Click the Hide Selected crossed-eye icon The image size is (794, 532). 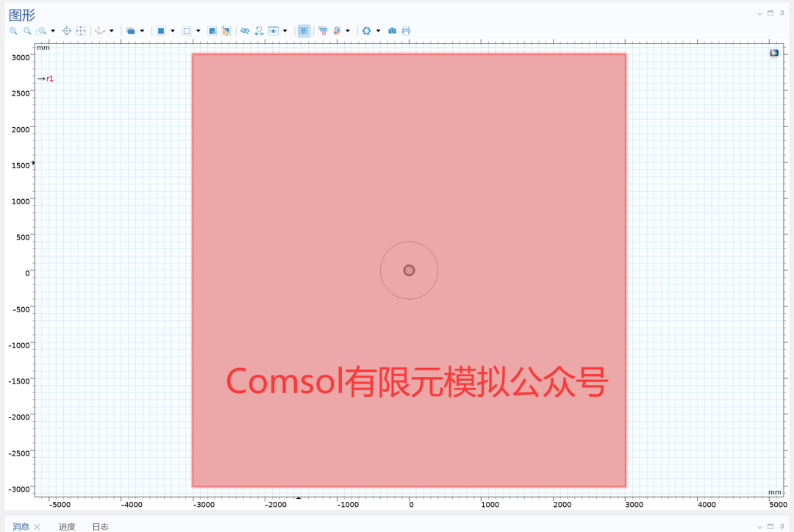point(245,31)
